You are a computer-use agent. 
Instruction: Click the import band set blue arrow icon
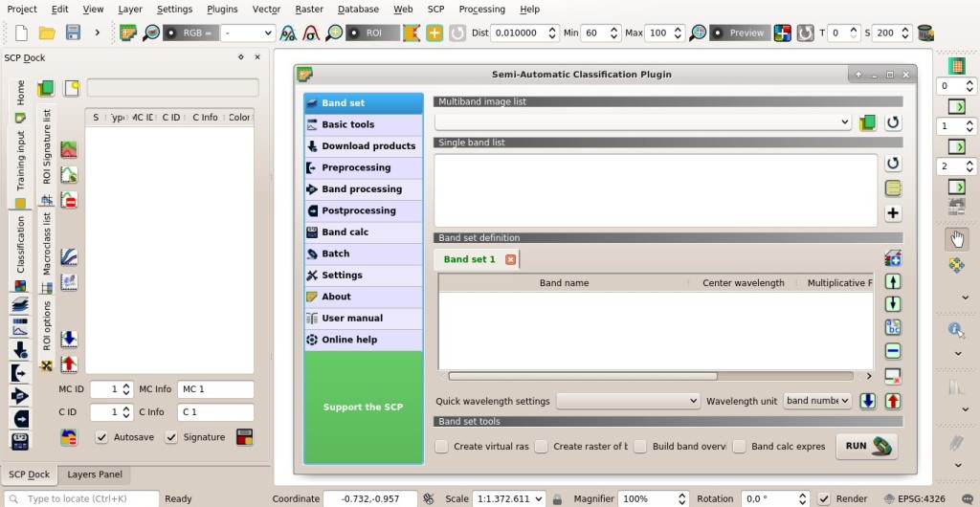tap(867, 401)
